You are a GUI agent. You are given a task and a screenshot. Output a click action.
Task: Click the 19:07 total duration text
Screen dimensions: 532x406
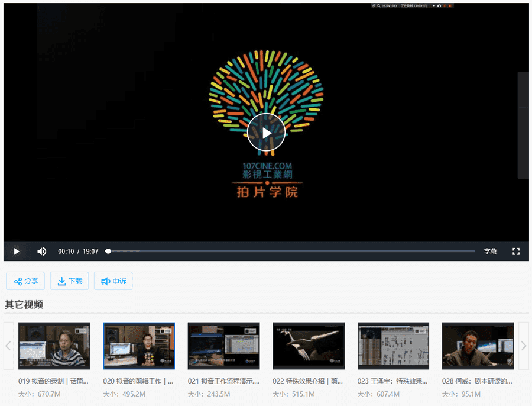90,252
